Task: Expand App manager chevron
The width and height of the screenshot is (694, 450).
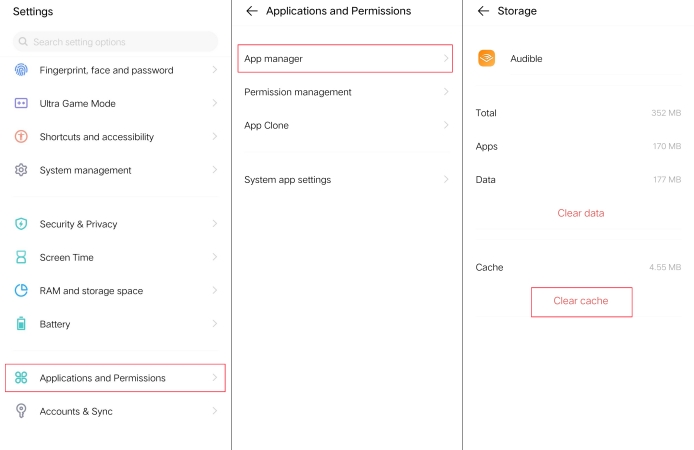Action: tap(446, 58)
